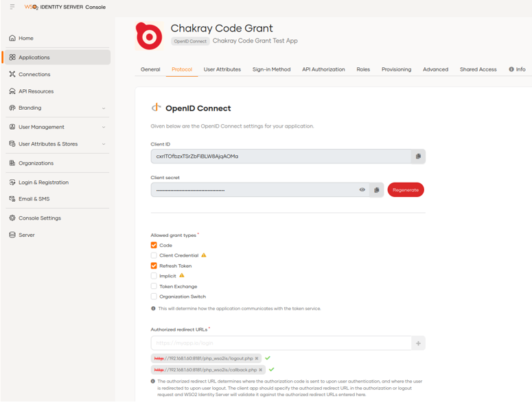532x405 pixels.
Task: Click the User Attributes & Stores icon
Action: (12, 144)
